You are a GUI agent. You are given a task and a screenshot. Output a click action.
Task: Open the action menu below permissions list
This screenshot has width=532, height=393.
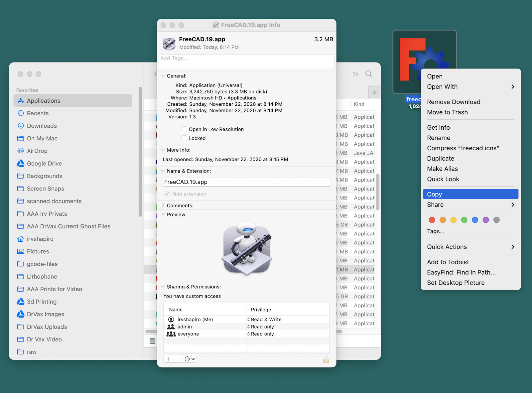click(x=190, y=359)
